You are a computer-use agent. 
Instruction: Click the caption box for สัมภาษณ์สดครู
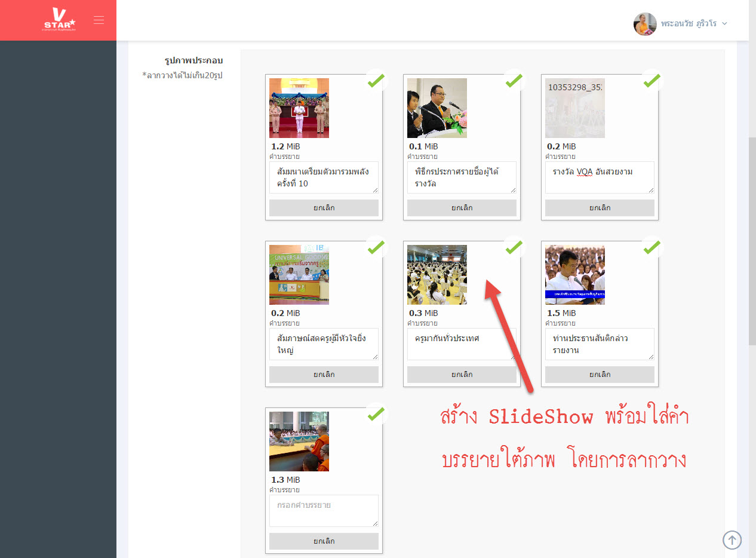324,344
